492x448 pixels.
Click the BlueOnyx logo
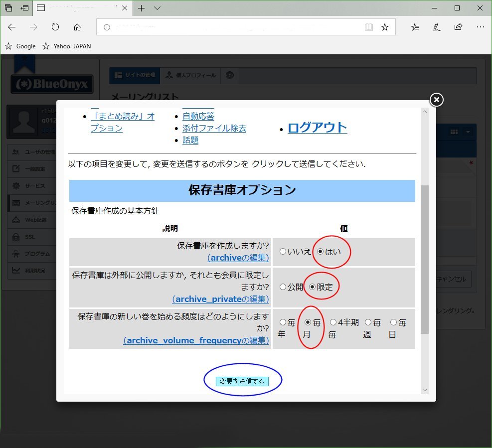pyautogui.click(x=52, y=84)
